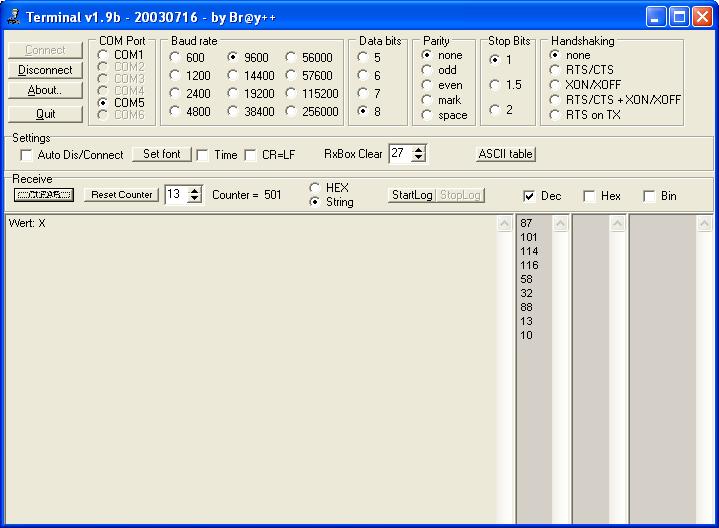
Task: Set baud rate to 115200
Action: (x=292, y=94)
